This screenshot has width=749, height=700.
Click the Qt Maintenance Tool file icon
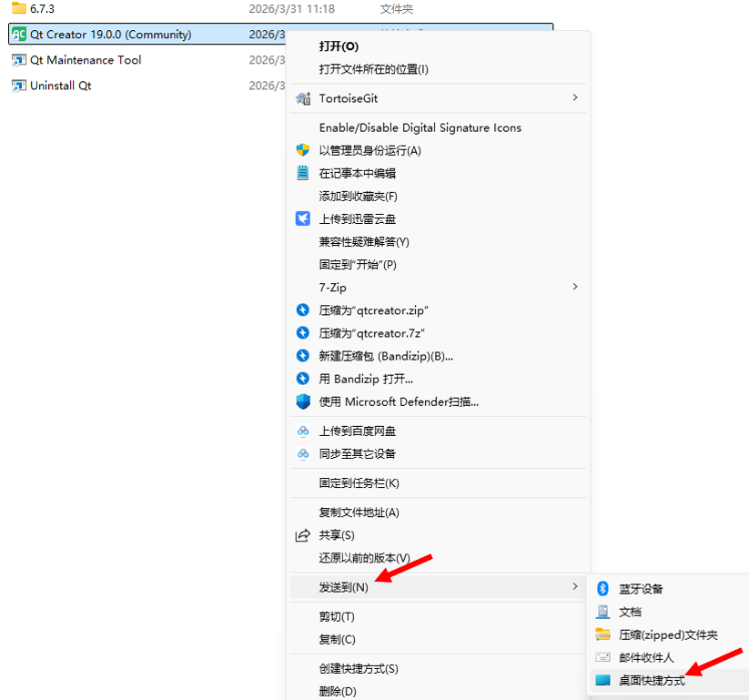19,60
